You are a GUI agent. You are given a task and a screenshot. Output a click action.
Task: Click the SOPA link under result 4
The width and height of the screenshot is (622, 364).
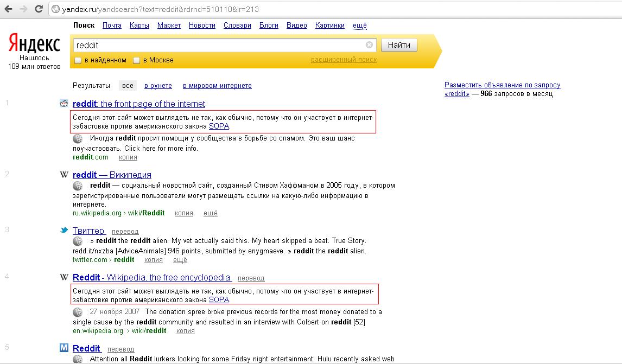219,300
